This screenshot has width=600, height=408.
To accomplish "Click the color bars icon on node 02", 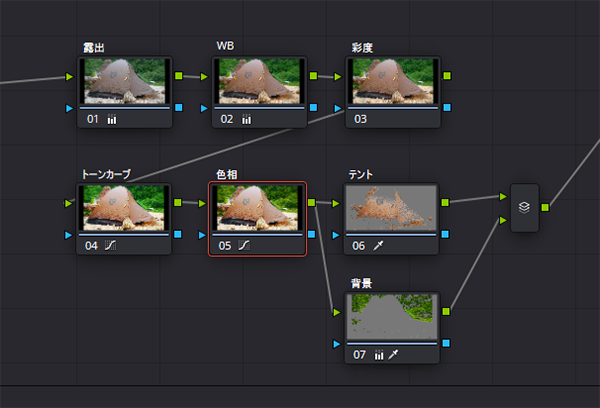I will [x=246, y=119].
